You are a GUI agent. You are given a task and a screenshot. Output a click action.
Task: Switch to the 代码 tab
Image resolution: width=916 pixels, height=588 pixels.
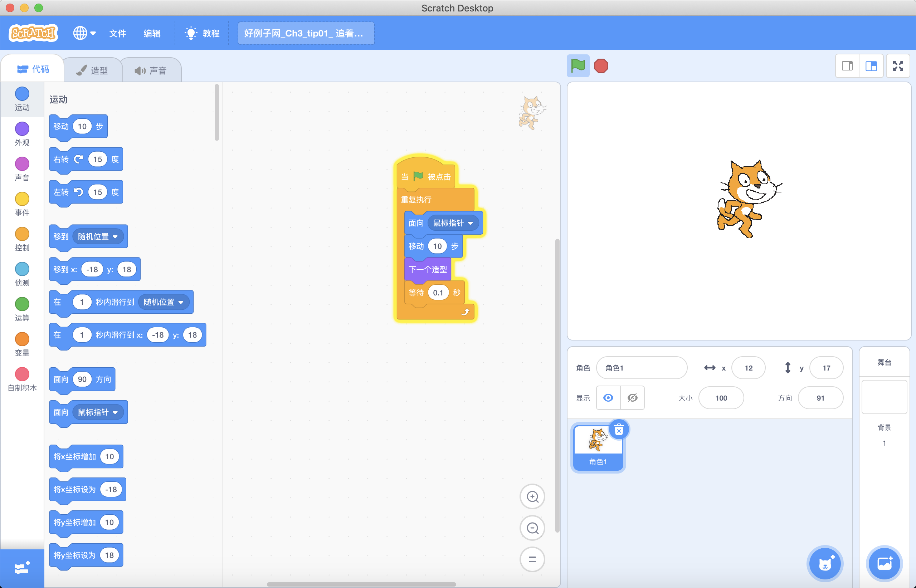coord(33,69)
